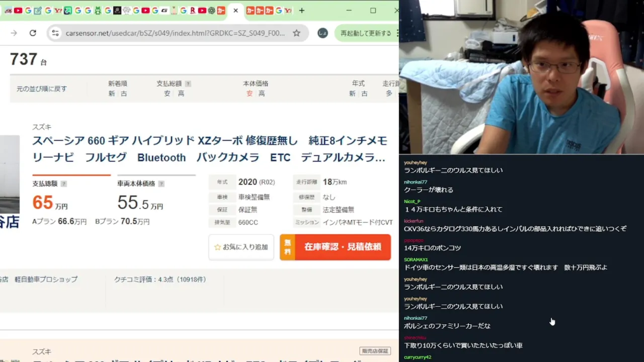Switch to the green creature favicon tab

click(x=97, y=11)
